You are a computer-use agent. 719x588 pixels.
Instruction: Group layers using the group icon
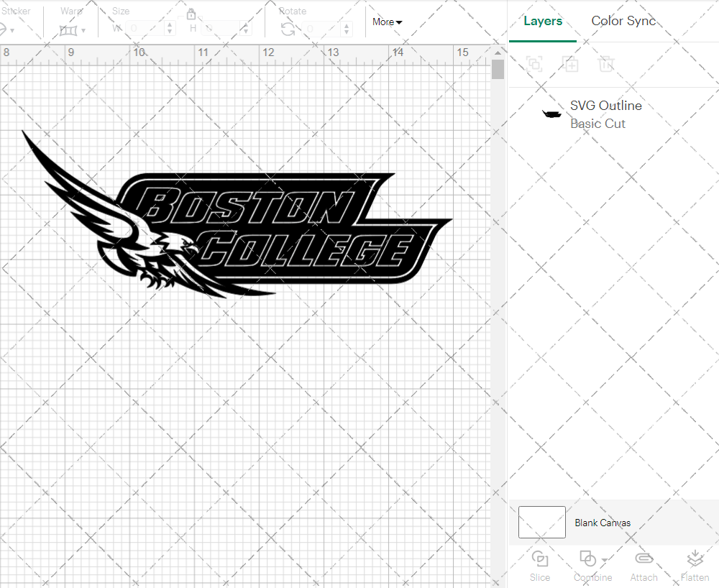(534, 64)
